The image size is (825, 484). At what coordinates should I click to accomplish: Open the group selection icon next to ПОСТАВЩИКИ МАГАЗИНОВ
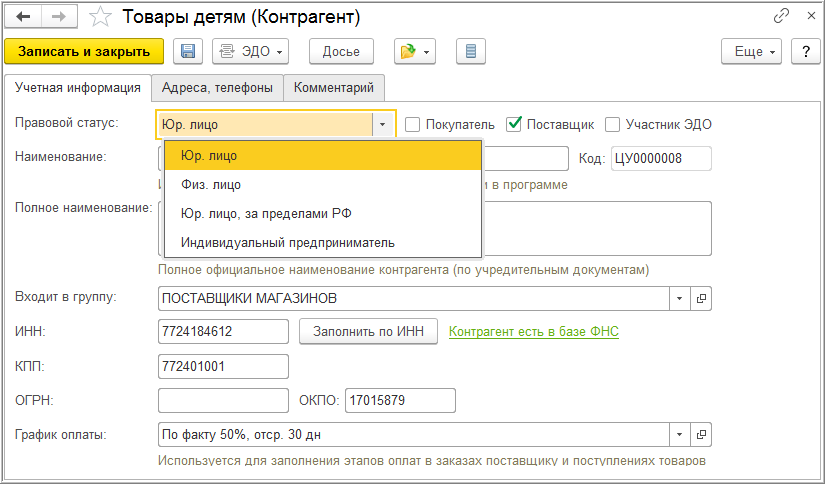(701, 298)
